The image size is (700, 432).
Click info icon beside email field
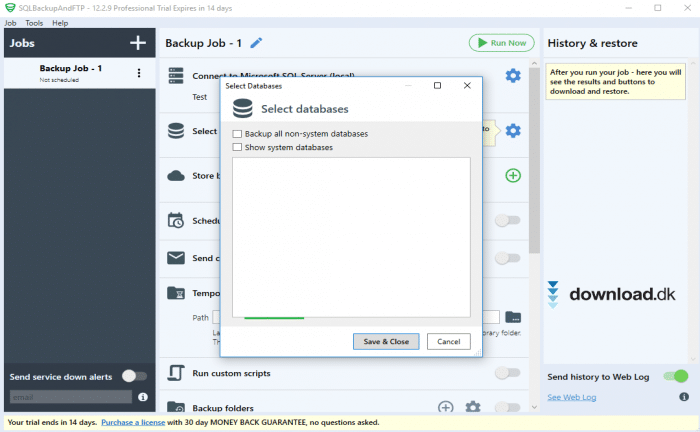pyautogui.click(x=142, y=397)
